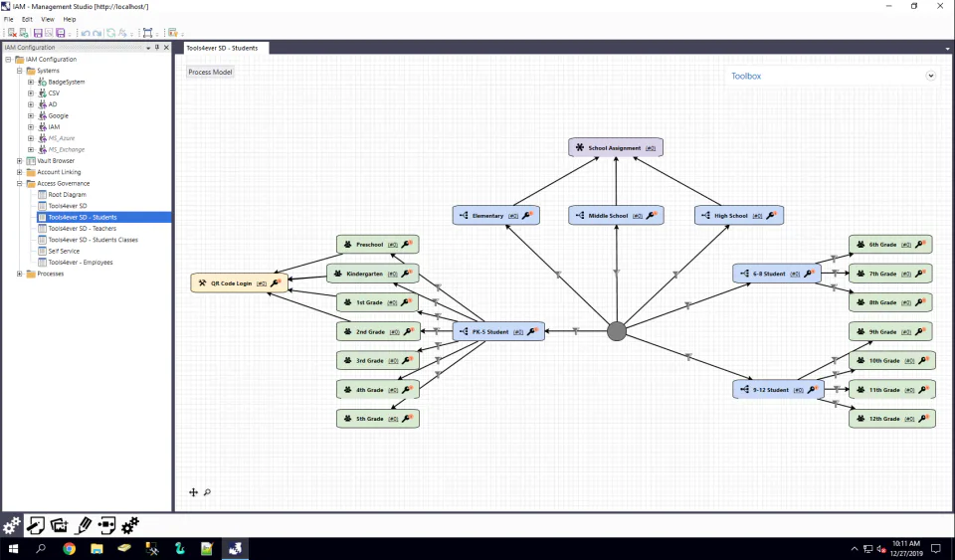Open the notification center icon

[x=936, y=548]
